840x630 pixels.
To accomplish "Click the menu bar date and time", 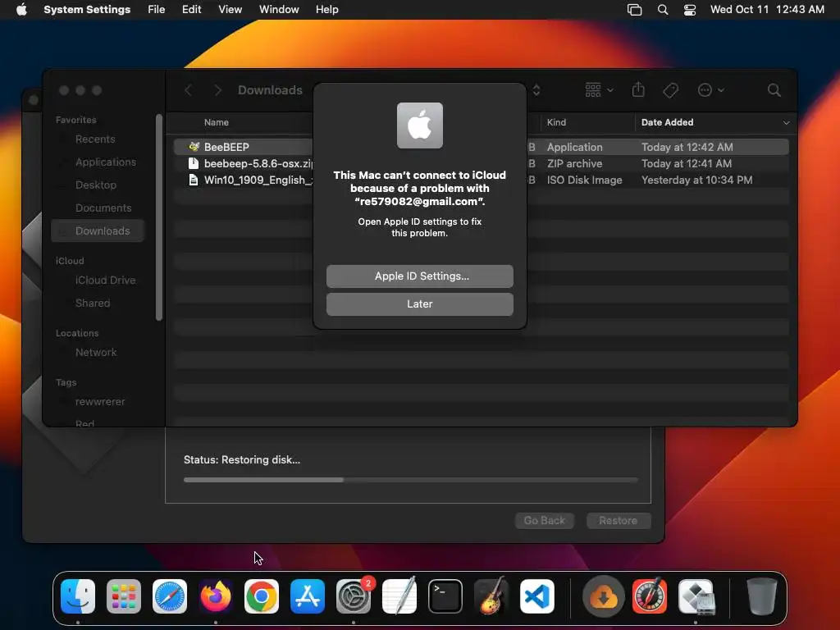I will [767, 10].
